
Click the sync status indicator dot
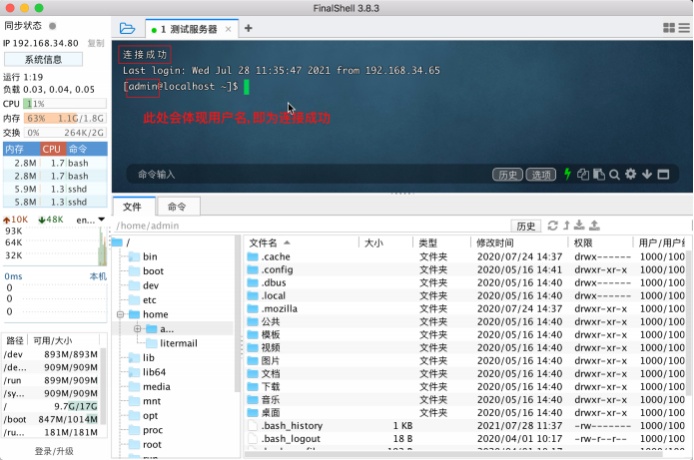52,26
